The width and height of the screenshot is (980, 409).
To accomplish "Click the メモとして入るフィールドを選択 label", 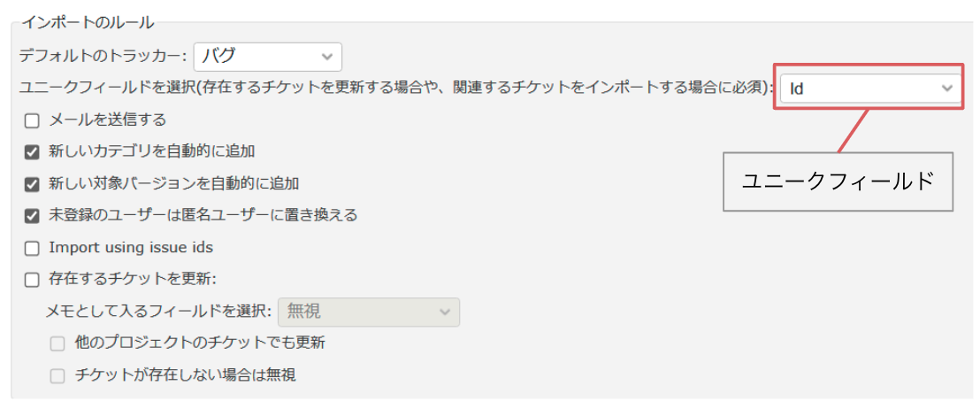I will tap(158, 312).
